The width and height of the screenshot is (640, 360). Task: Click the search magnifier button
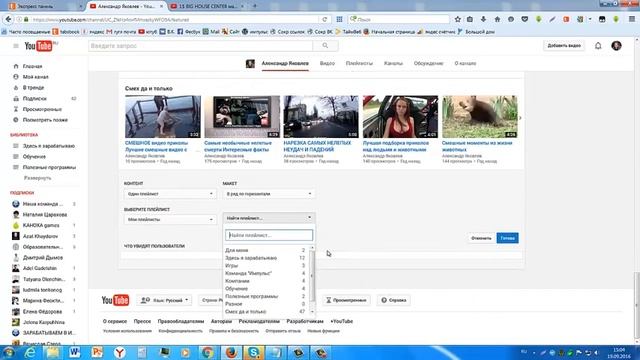click(325, 46)
